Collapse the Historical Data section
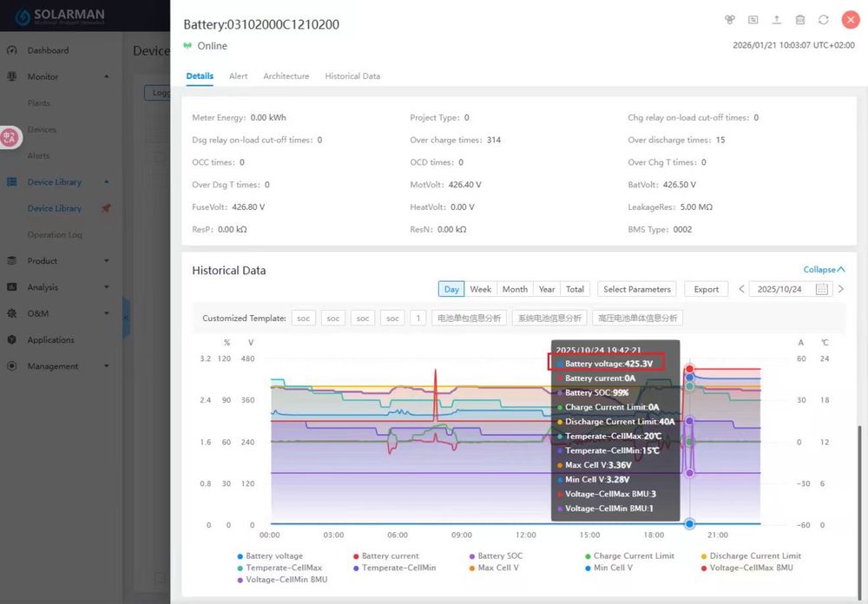The width and height of the screenshot is (868, 604). tap(825, 270)
